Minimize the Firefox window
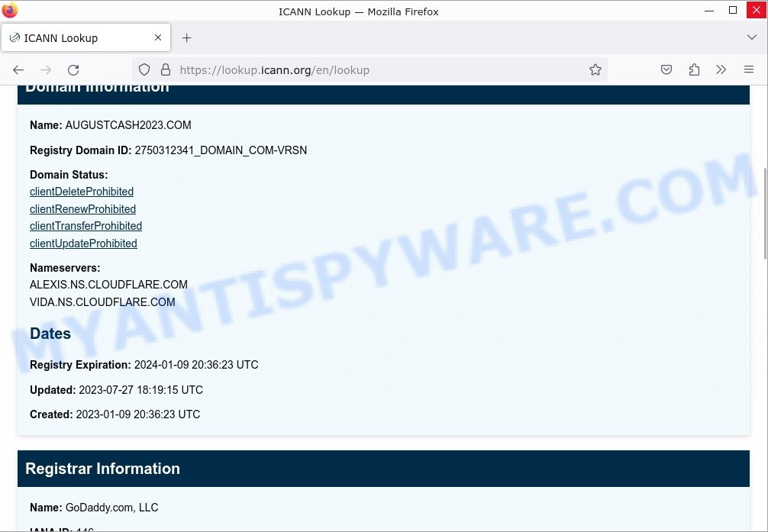Image resolution: width=768 pixels, height=532 pixels. (x=708, y=10)
